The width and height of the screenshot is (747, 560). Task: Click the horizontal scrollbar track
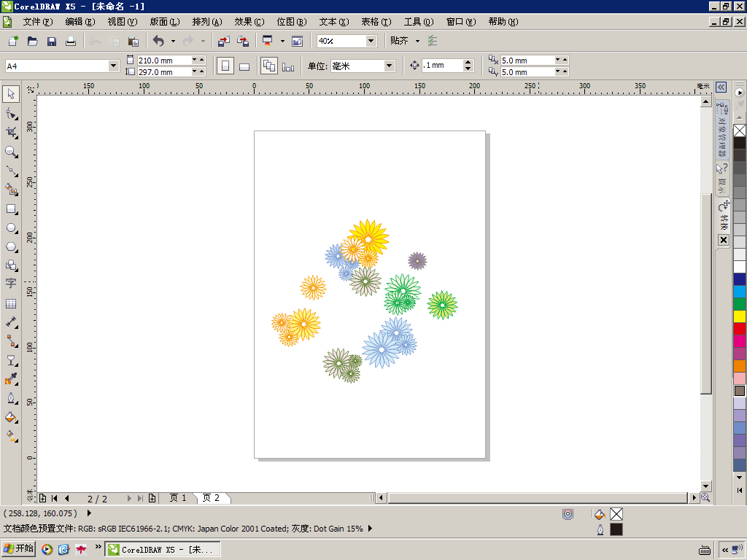(x=538, y=497)
